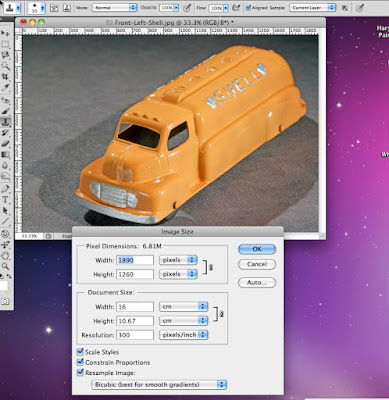The width and height of the screenshot is (389, 400).
Task: Open the Mode Normal dropdown
Action: click(114, 8)
